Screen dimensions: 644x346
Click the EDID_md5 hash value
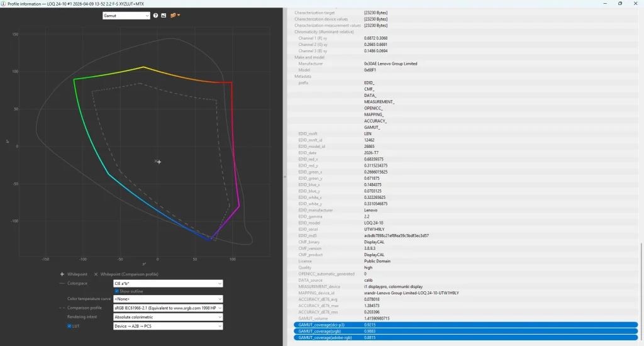pyautogui.click(x=396, y=236)
